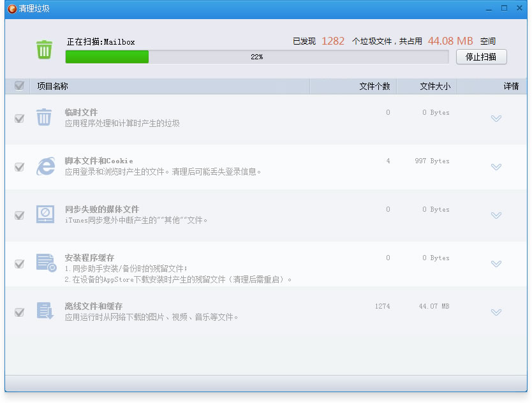
Task: Click the installer cache (安装程序缓存) icon
Action: (x=46, y=263)
